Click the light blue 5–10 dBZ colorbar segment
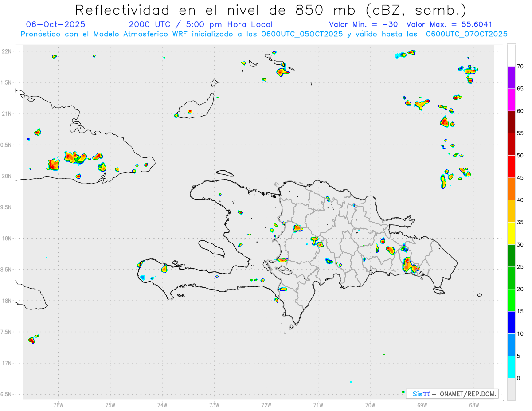This screenshot has width=532, height=411. [511, 345]
